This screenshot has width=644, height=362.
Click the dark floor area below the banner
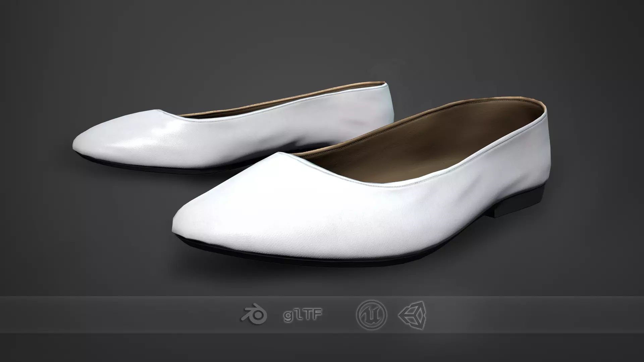pos(322,349)
